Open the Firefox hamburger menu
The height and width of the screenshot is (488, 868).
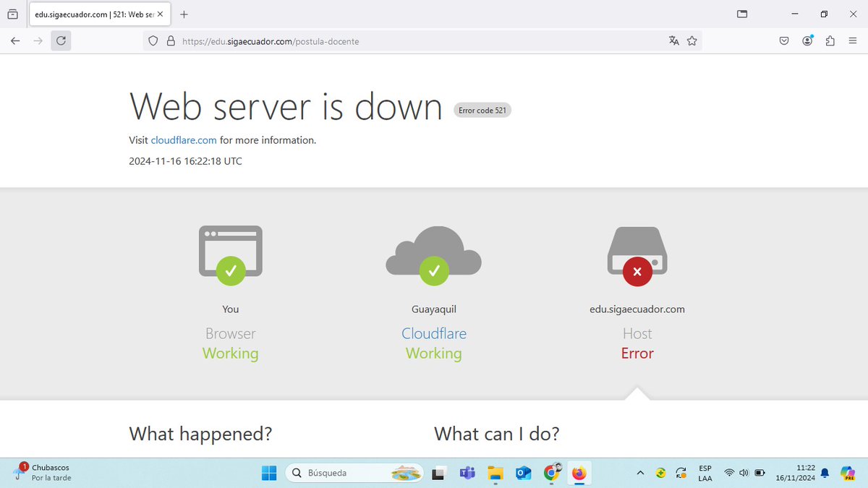coord(853,41)
